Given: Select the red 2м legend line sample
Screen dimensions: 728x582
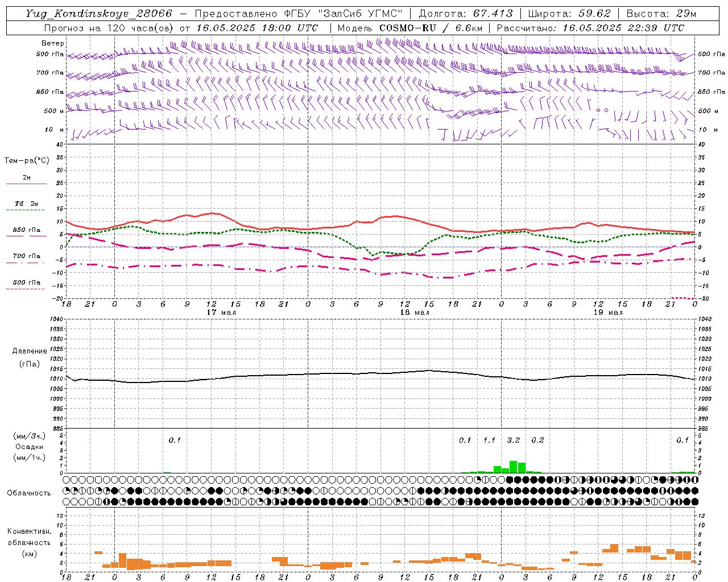Looking at the screenshot, I should pyautogui.click(x=26, y=184).
